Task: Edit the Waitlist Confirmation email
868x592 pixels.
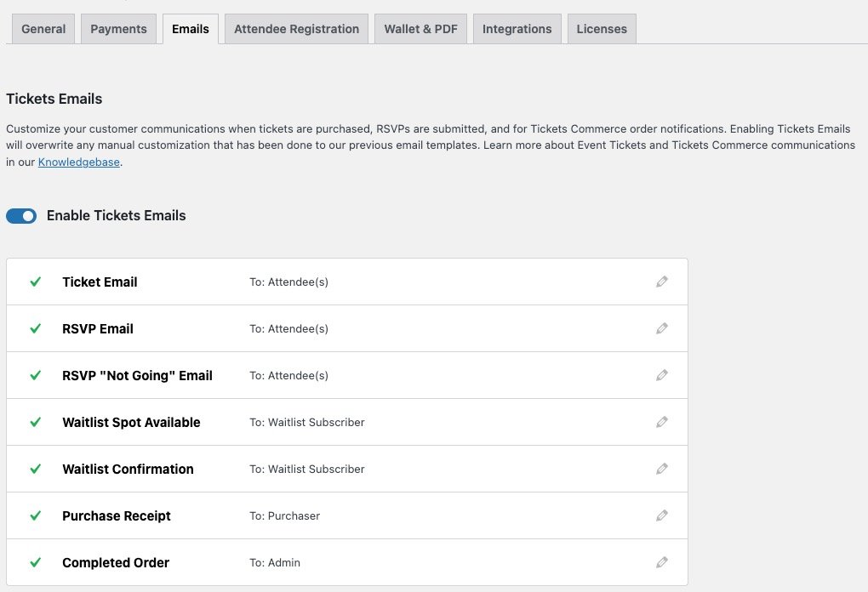Action: tap(662, 469)
